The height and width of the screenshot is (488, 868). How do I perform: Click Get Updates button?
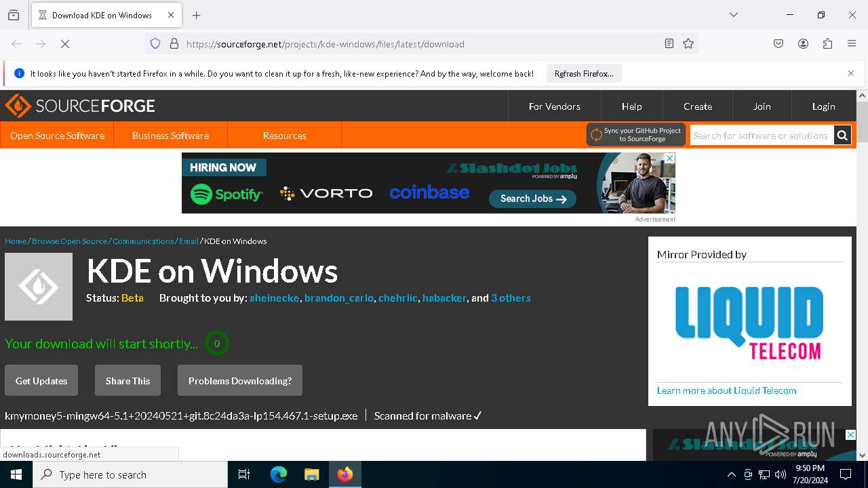click(41, 380)
